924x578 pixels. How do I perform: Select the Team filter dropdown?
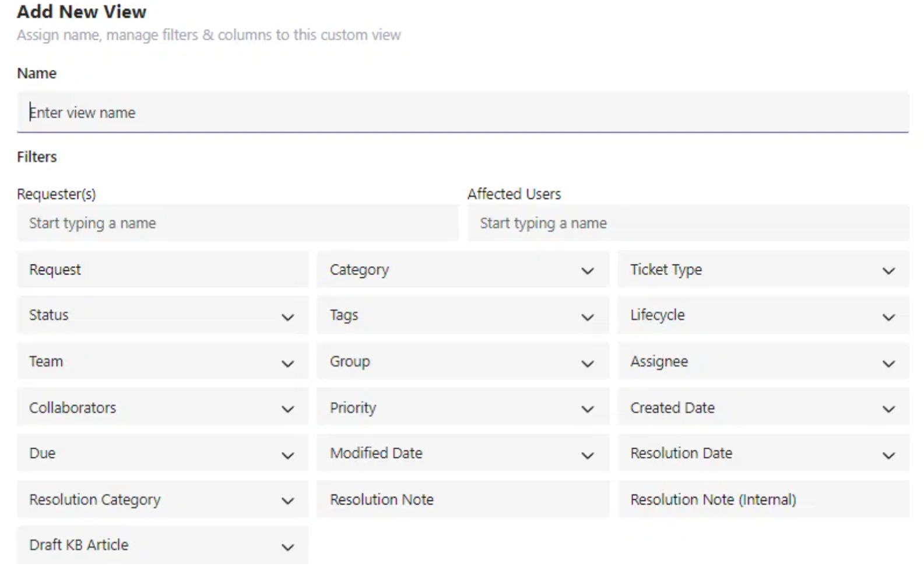162,362
